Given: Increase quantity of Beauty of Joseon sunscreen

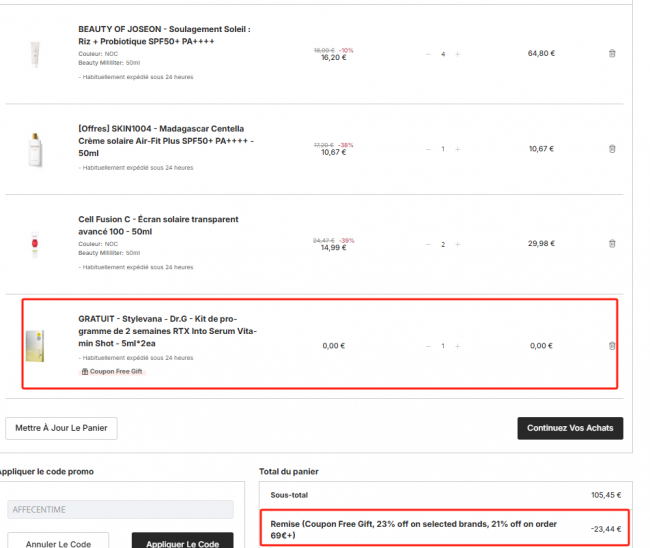Looking at the screenshot, I should [x=458, y=54].
